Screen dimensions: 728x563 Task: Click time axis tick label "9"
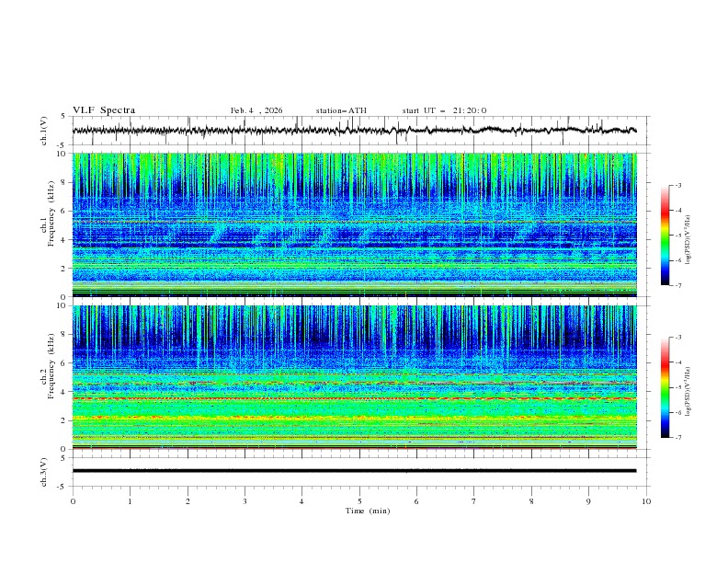(x=588, y=501)
